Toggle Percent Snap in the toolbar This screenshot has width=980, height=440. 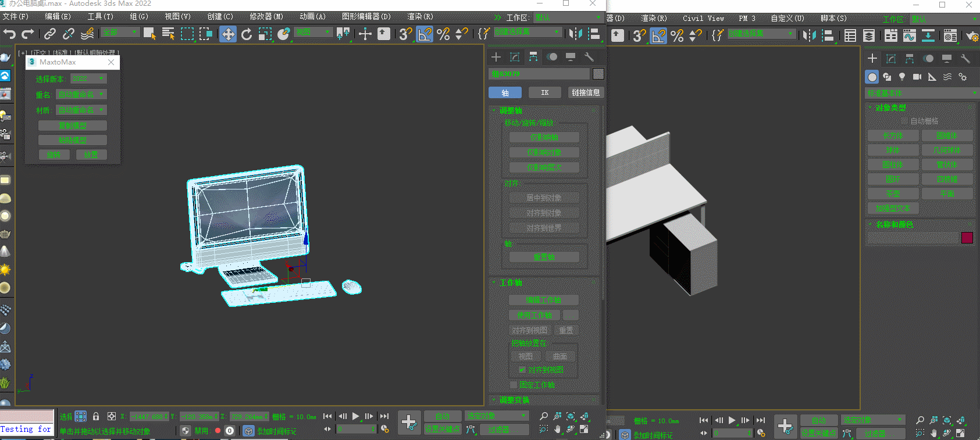click(443, 34)
